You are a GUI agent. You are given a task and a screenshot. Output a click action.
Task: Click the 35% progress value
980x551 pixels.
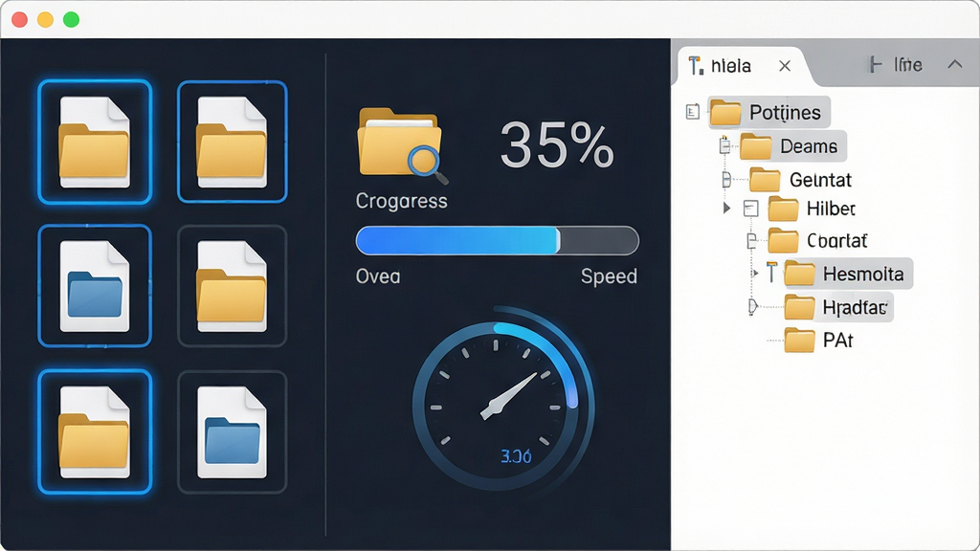click(557, 145)
